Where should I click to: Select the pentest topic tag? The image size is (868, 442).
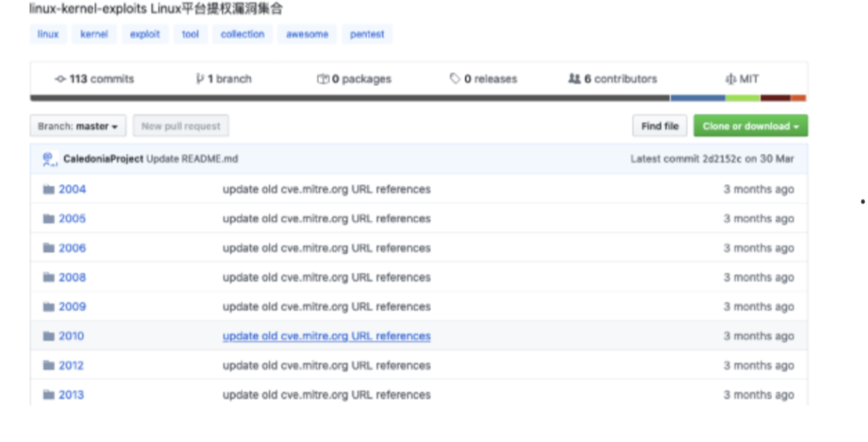tap(367, 35)
